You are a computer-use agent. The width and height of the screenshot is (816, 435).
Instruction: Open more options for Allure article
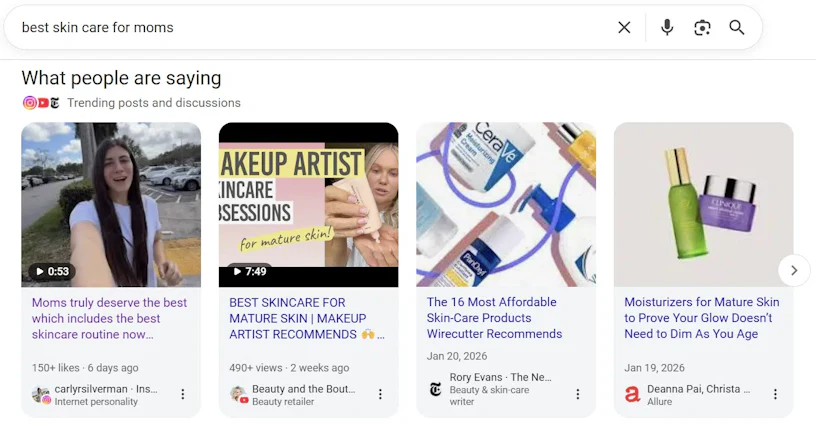pyautogui.click(x=775, y=394)
